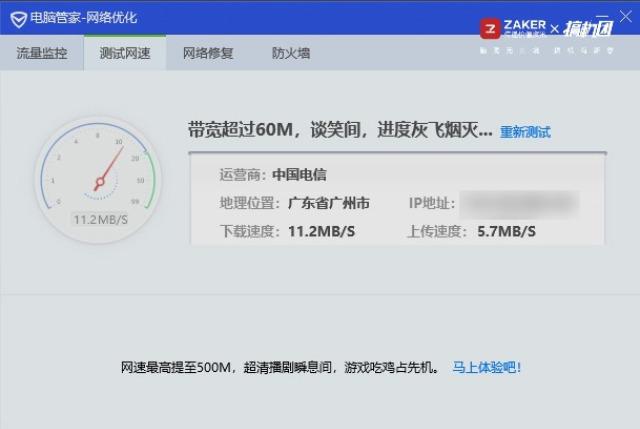Click the upload speed 5.7MB/S value
The image size is (640, 429).
pyautogui.click(x=507, y=231)
